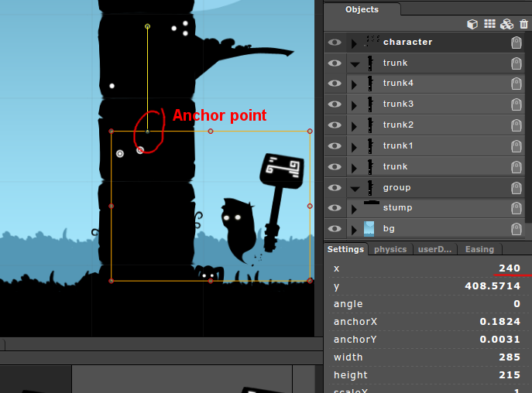The height and width of the screenshot is (393, 532).
Task: Select the trunk3 object name
Action: pyautogui.click(x=398, y=104)
